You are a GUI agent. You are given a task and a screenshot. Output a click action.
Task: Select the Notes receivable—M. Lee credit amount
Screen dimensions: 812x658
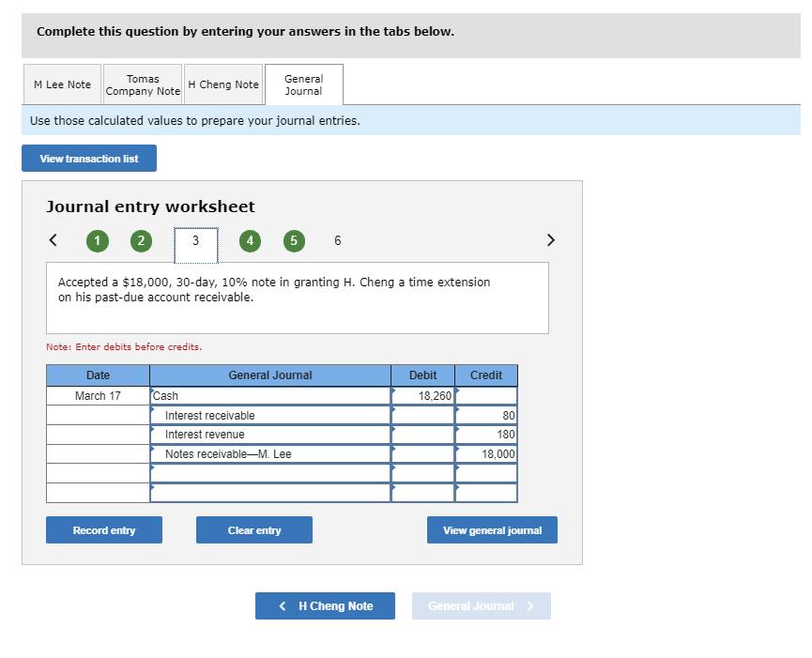pyautogui.click(x=485, y=454)
